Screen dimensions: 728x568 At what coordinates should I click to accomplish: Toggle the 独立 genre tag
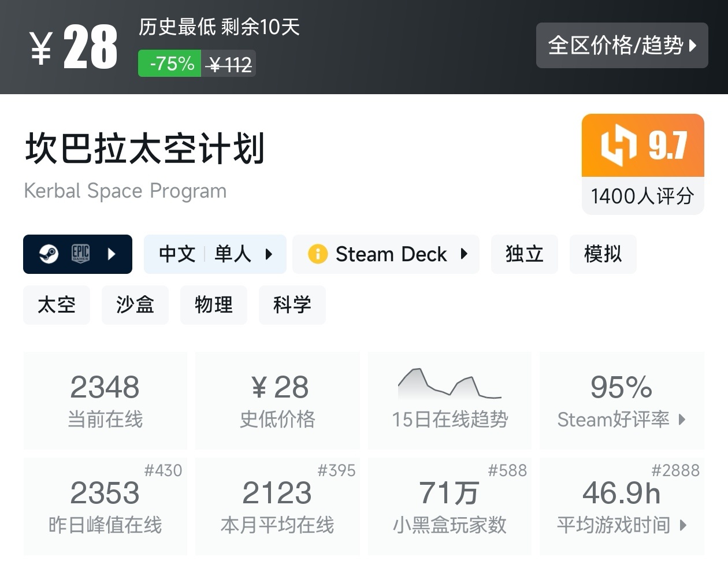[x=524, y=254]
